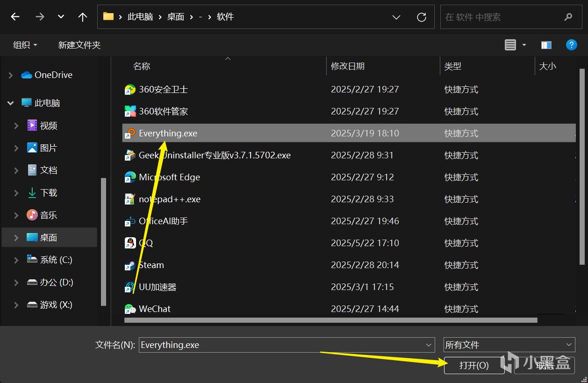
Task: Sort by 名称 column header
Action: pyautogui.click(x=142, y=66)
